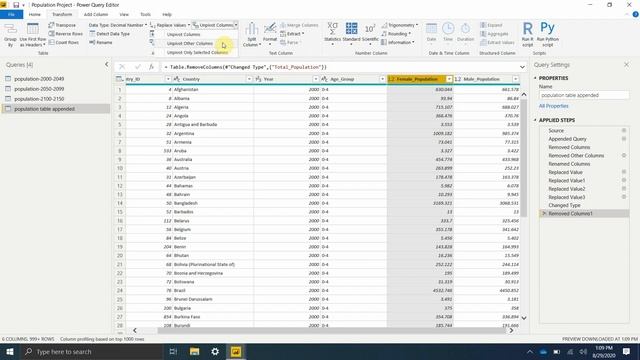This screenshot has width=640, height=360.
Task: Switch to the View tab
Action: (124, 14)
